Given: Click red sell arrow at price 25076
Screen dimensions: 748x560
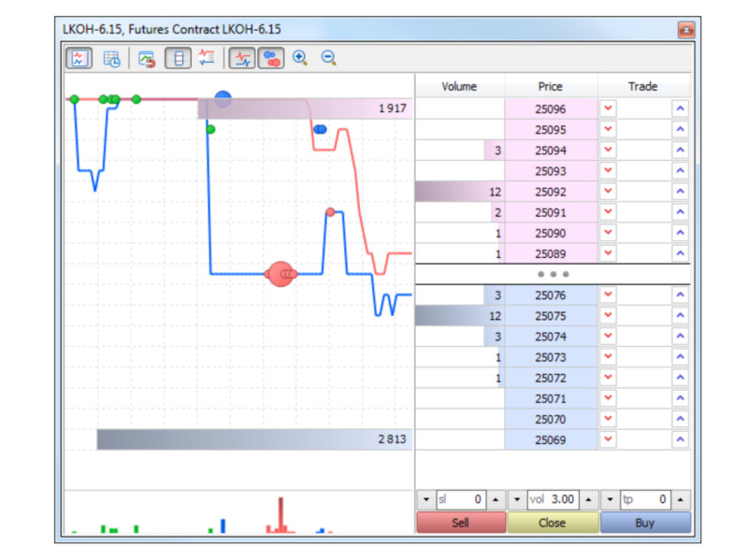Looking at the screenshot, I should pyautogui.click(x=608, y=294).
